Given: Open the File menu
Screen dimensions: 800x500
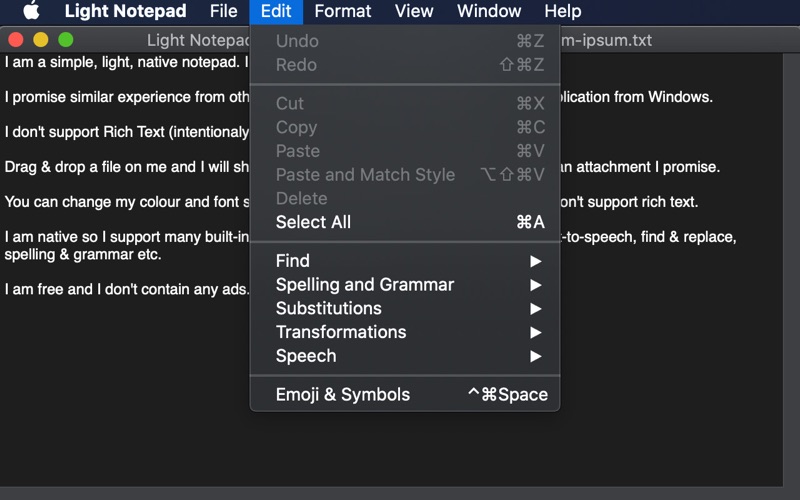Looking at the screenshot, I should tap(223, 11).
